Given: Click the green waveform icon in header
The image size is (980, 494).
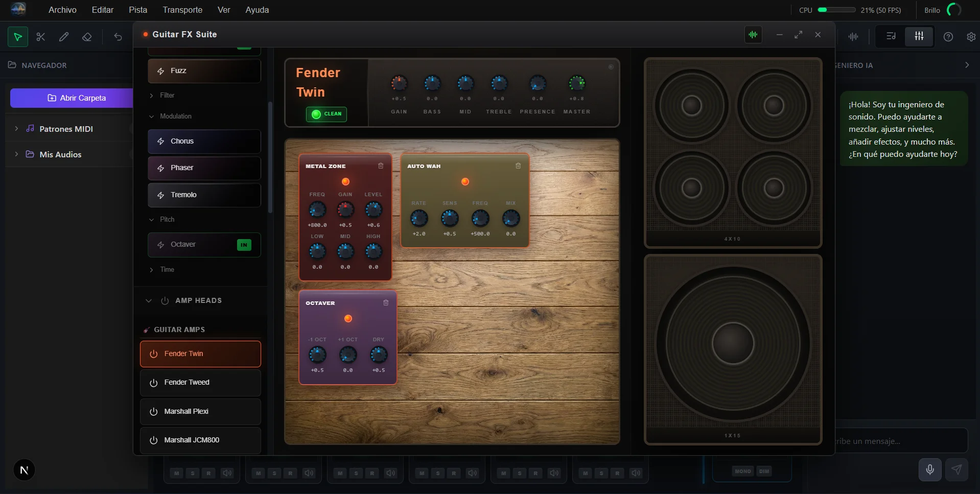Looking at the screenshot, I should 753,35.
